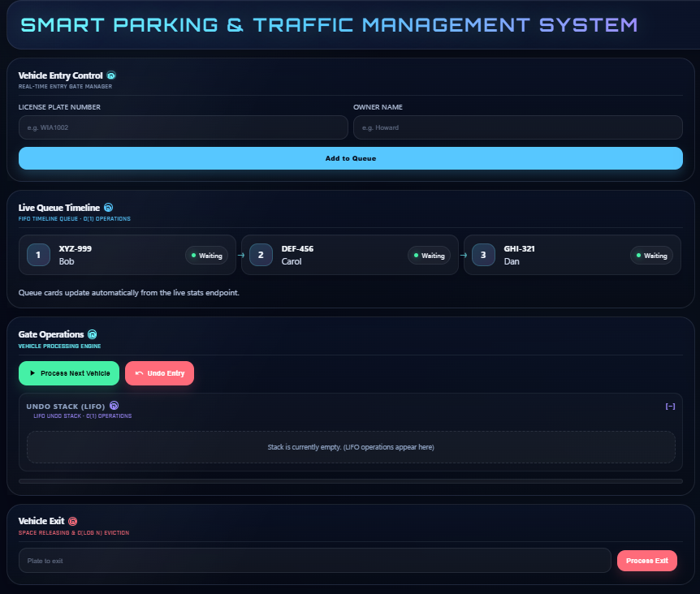Screen dimensions: 700x594
Task: Click position number 2 badge
Action: [261, 255]
